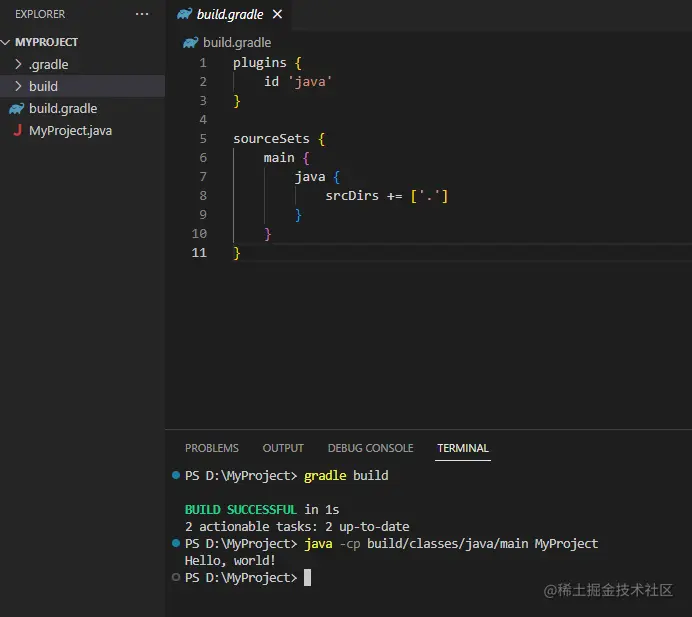The width and height of the screenshot is (692, 617).
Task: Click Gradle icon in breadcrumb bar
Action: 191,42
